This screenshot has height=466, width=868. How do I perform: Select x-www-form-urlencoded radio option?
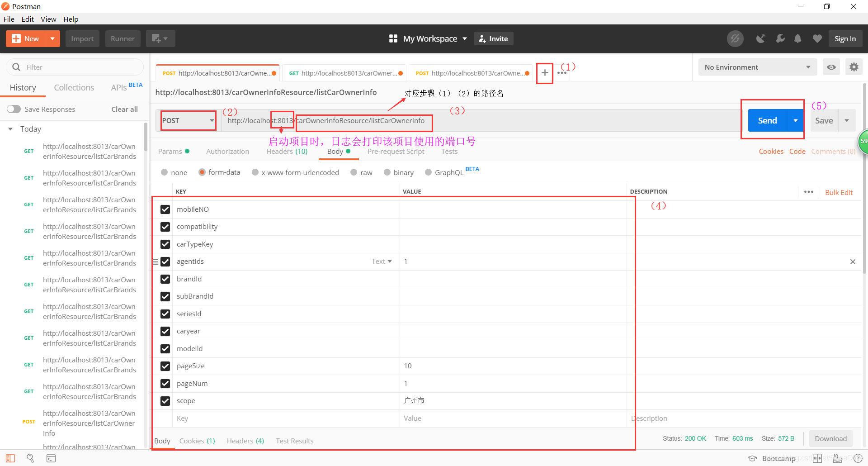[255, 172]
